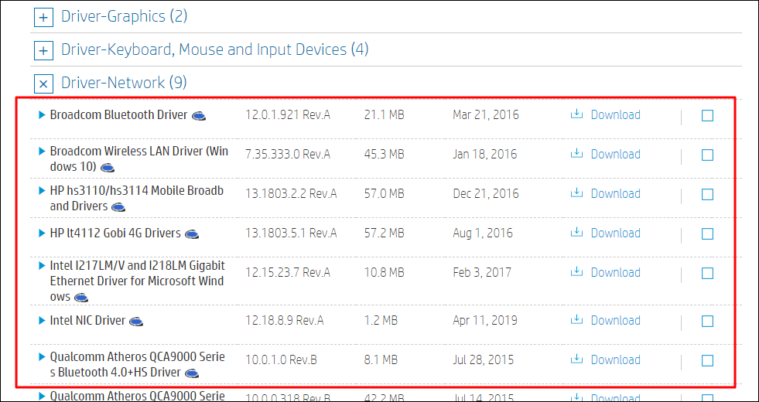Viewport: 759px width, 402px height.
Task: Click disc icon after Qualcomm Bluetooth 4.0+HS Driver
Action: [x=192, y=373]
